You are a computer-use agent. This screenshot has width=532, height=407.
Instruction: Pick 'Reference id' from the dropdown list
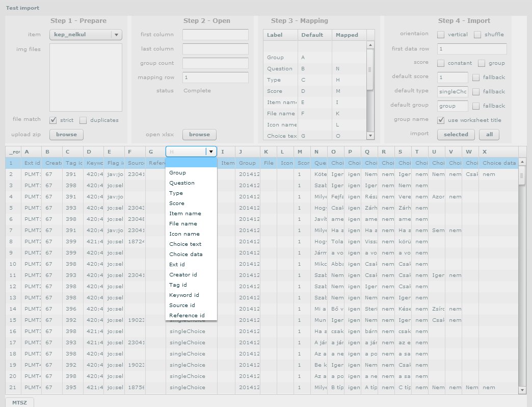187,315
